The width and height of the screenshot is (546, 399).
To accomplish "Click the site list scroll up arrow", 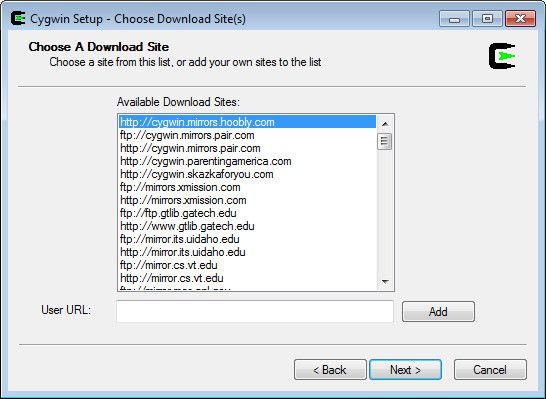I will point(385,124).
